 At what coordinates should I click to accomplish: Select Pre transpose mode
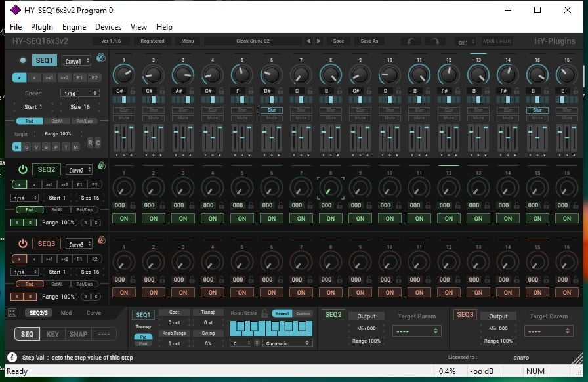pos(143,337)
